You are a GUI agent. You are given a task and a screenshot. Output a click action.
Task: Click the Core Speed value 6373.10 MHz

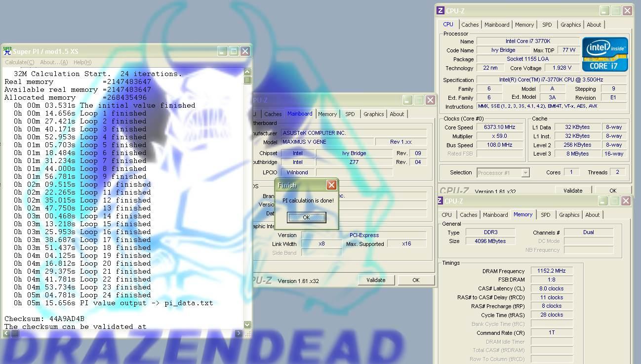pos(500,127)
